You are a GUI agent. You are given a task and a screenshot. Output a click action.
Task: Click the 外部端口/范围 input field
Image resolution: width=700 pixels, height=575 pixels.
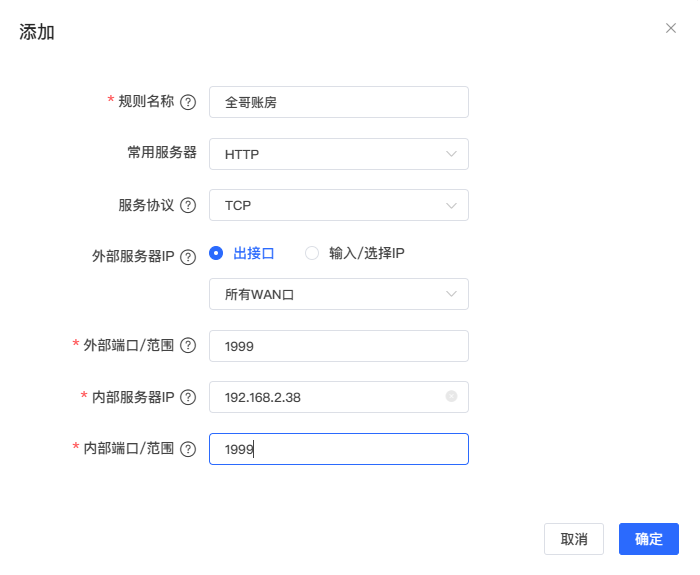[338, 346]
